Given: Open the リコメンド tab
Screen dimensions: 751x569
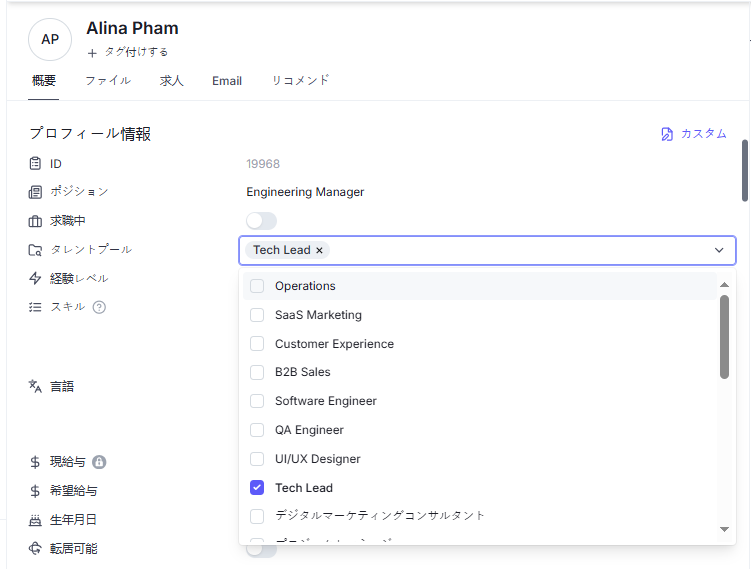Looking at the screenshot, I should point(300,81).
